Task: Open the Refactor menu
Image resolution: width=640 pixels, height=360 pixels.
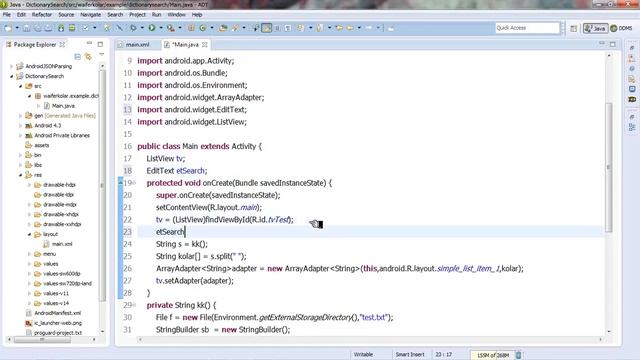Action: [42, 15]
